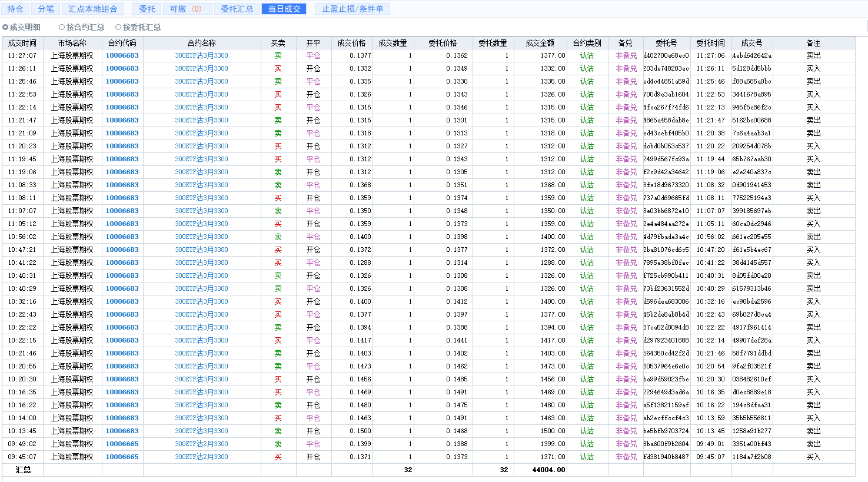Click 上海股票期权 in the 11:21:47 row
This screenshot has width=868, height=482.
(x=72, y=120)
